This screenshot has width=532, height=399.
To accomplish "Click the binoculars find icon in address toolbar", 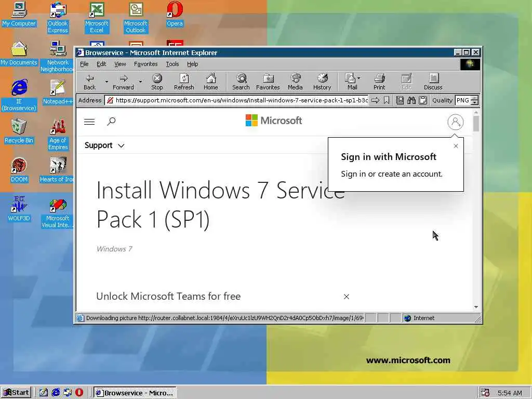I will coord(411,100).
